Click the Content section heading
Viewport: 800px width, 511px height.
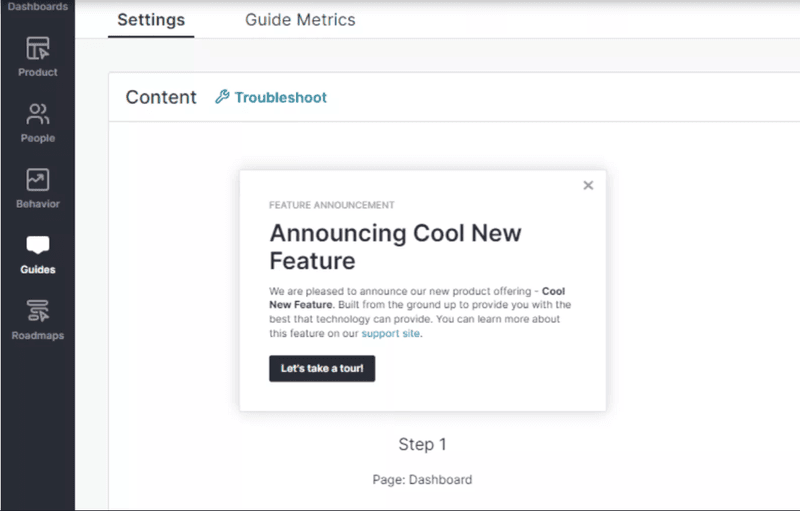[x=161, y=97]
